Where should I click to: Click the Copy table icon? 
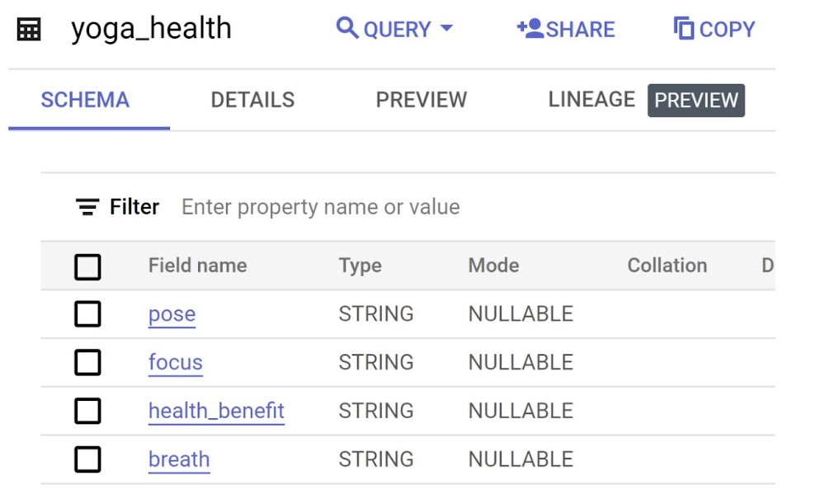point(684,29)
